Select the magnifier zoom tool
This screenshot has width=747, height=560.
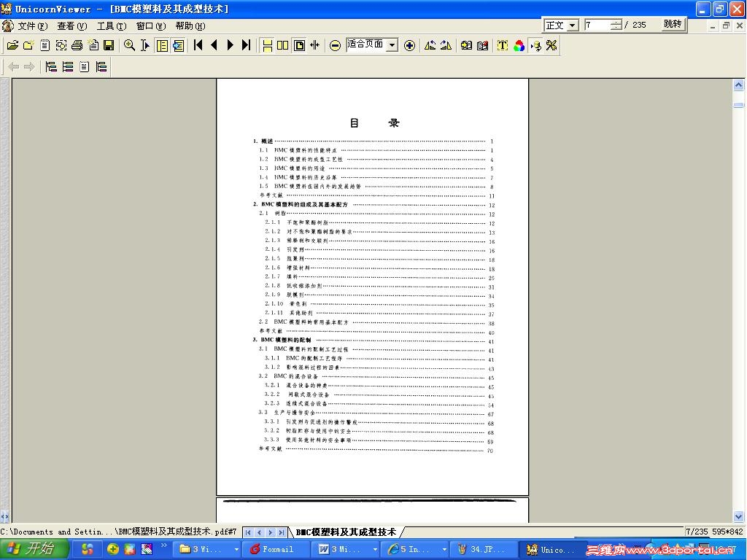coord(129,45)
